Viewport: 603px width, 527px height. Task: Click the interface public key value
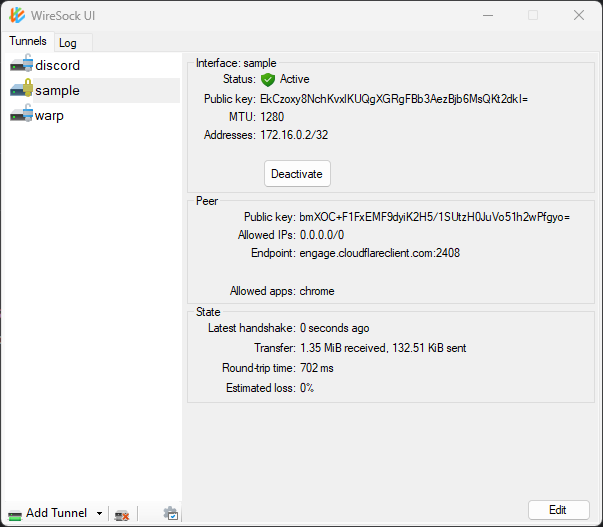click(394, 99)
